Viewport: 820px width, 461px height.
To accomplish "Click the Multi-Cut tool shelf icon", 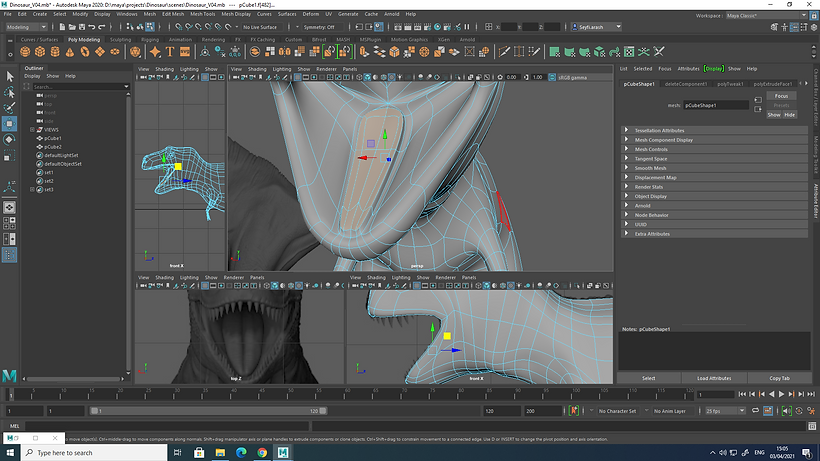I will click(x=504, y=52).
